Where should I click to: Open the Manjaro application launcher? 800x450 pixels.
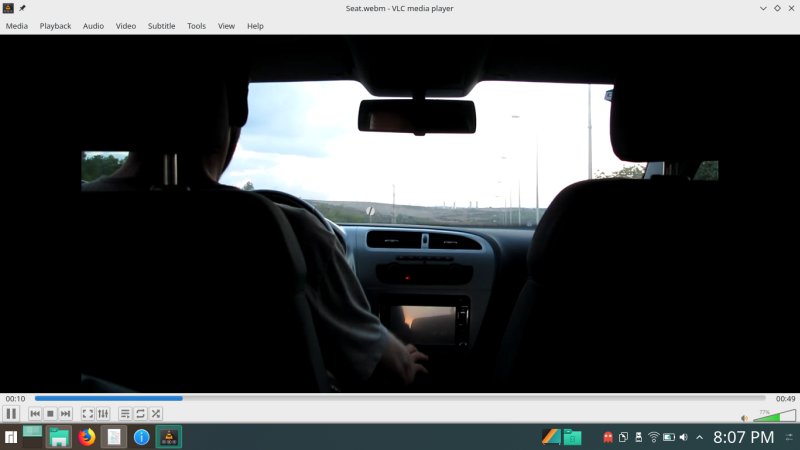click(x=11, y=437)
